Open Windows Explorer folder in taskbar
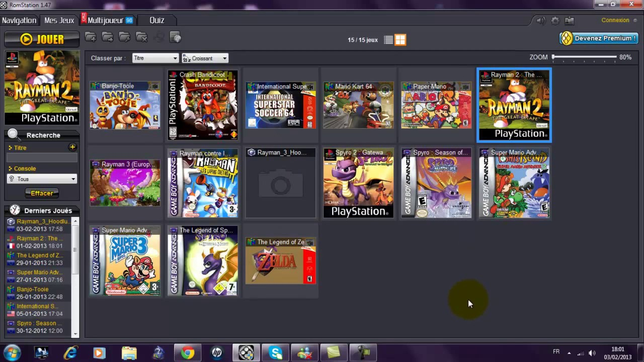Image resolution: width=644 pixels, height=362 pixels. pos(129,353)
